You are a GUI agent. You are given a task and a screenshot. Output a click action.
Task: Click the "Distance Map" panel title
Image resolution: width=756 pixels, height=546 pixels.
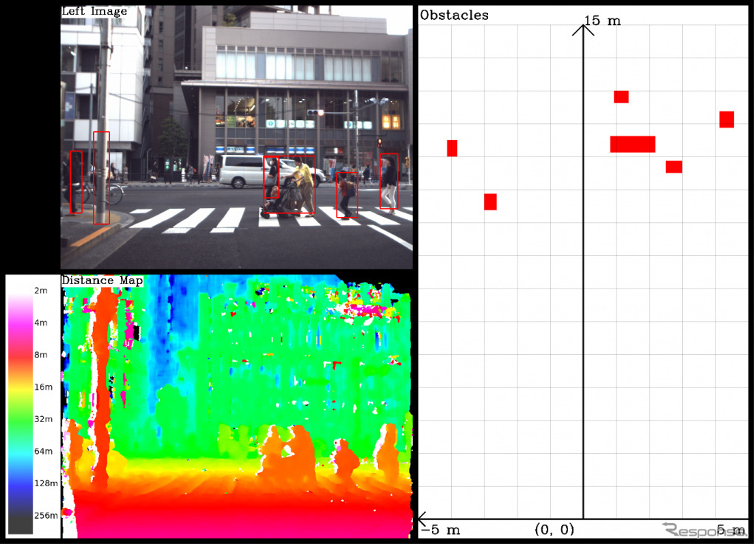coord(102,280)
